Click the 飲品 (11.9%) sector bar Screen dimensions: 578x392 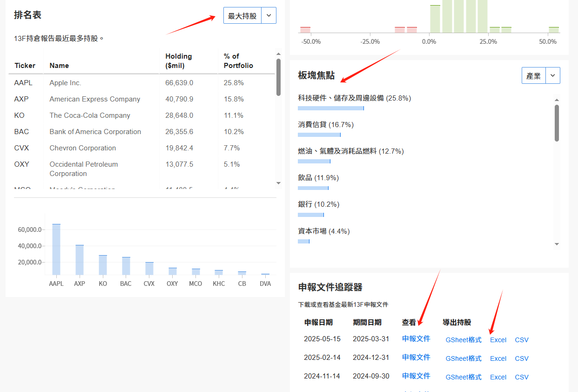pyautogui.click(x=313, y=188)
